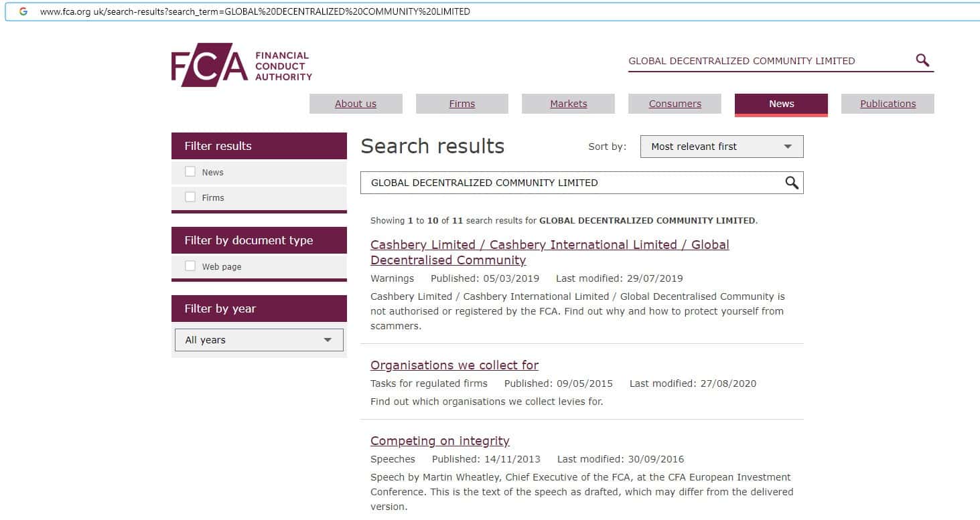This screenshot has width=980, height=520.
Task: Click the Google icon in the address bar
Action: point(23,11)
